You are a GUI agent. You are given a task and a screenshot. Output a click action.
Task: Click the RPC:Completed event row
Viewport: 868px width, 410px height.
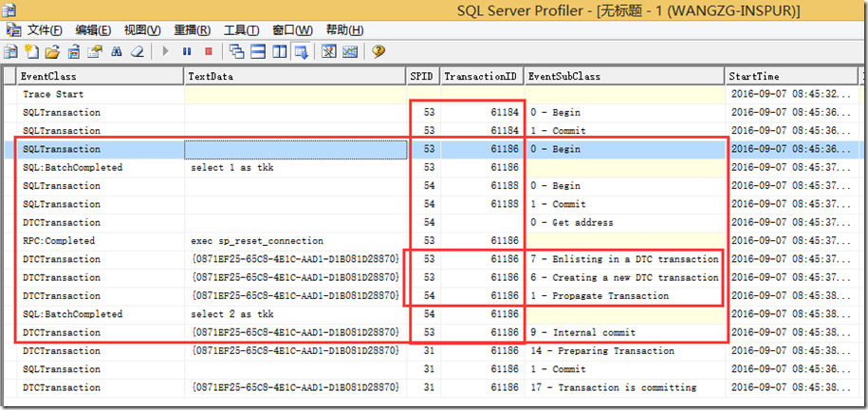434,241
